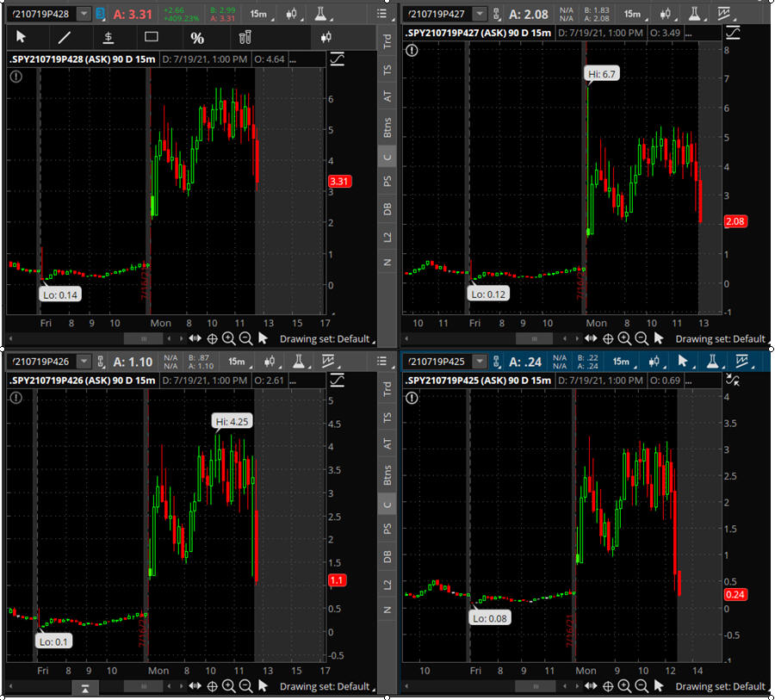Image resolution: width=775 pixels, height=700 pixels.
Task: Open list menu icon on P428 chart
Action: tap(381, 14)
